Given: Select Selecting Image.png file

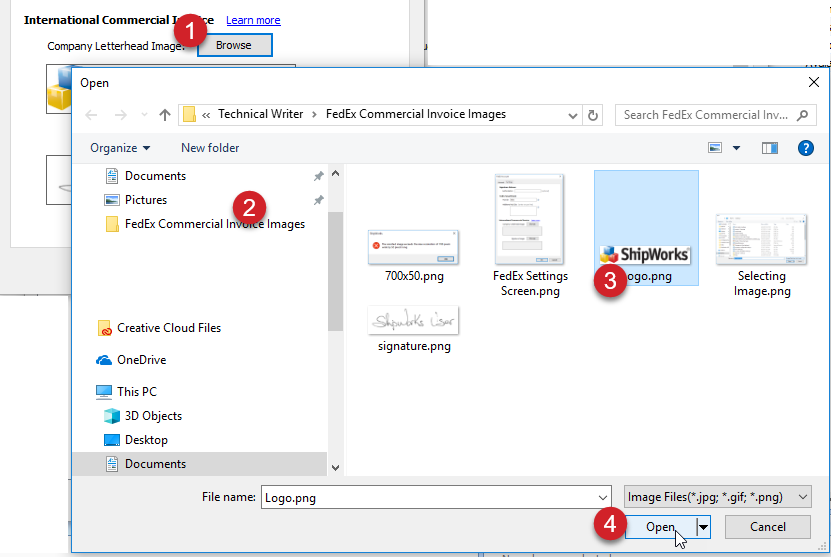Looking at the screenshot, I should pyautogui.click(x=762, y=255).
